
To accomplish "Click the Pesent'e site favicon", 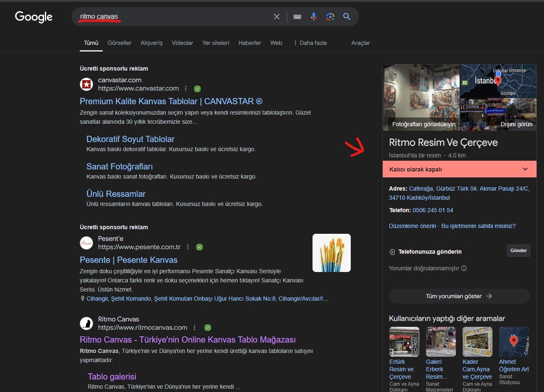I will [x=86, y=243].
